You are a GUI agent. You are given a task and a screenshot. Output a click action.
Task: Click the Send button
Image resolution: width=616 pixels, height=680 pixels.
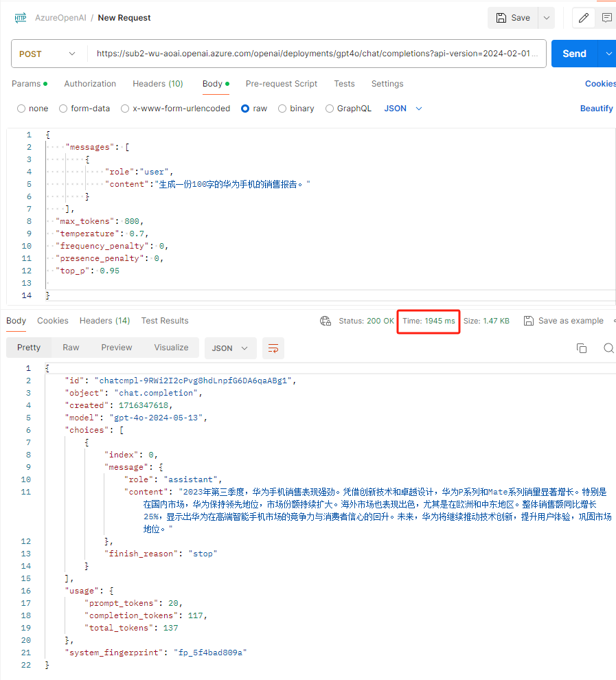pyautogui.click(x=574, y=54)
